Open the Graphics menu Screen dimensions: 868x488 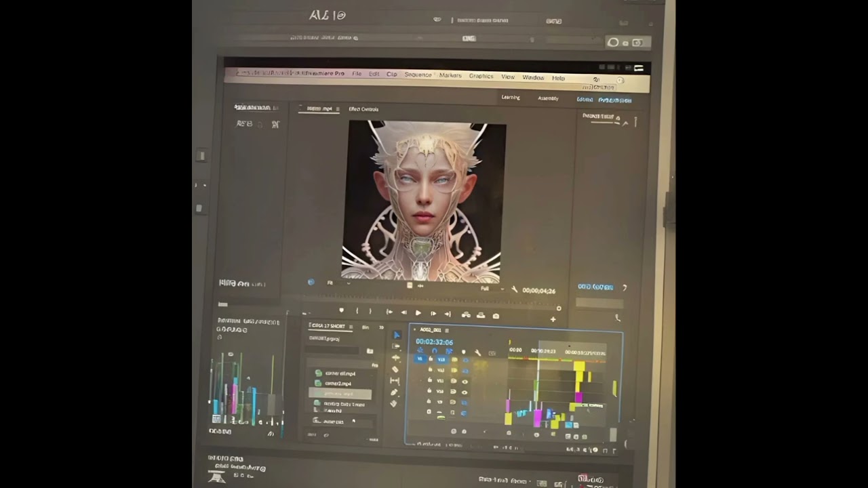click(x=481, y=76)
